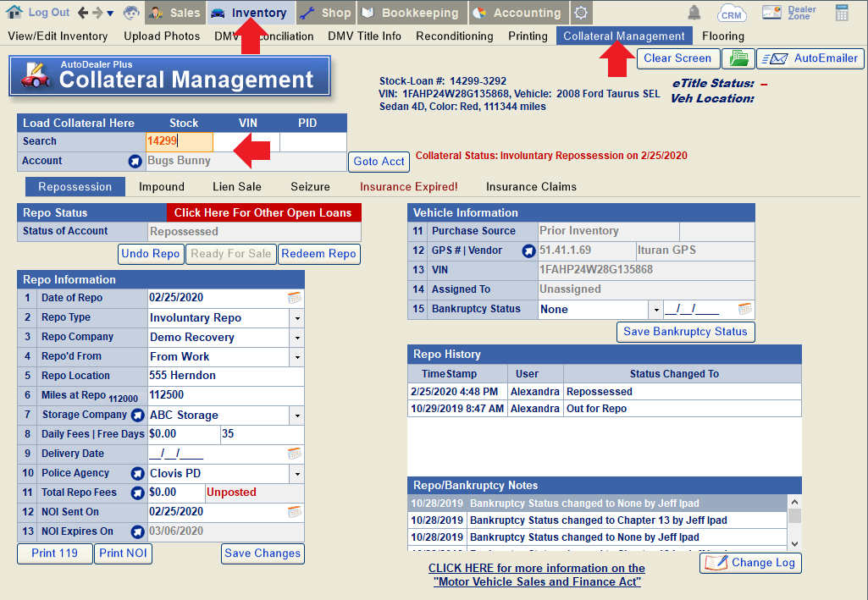Viewport: 868px width, 600px height.
Task: Open the calculator icon
Action: tap(842, 13)
